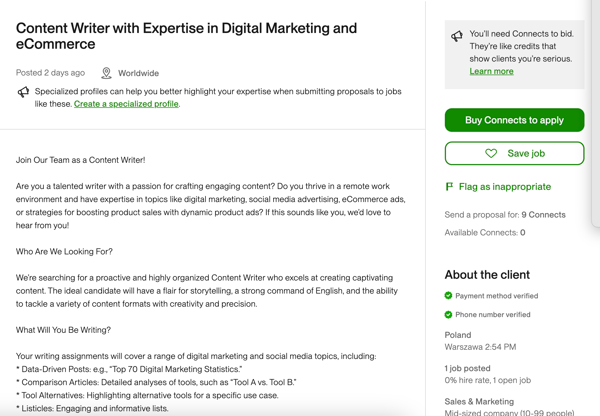Image resolution: width=600 pixels, height=416 pixels.
Task: Click the Available Connects: 0 text
Action: coord(485,233)
